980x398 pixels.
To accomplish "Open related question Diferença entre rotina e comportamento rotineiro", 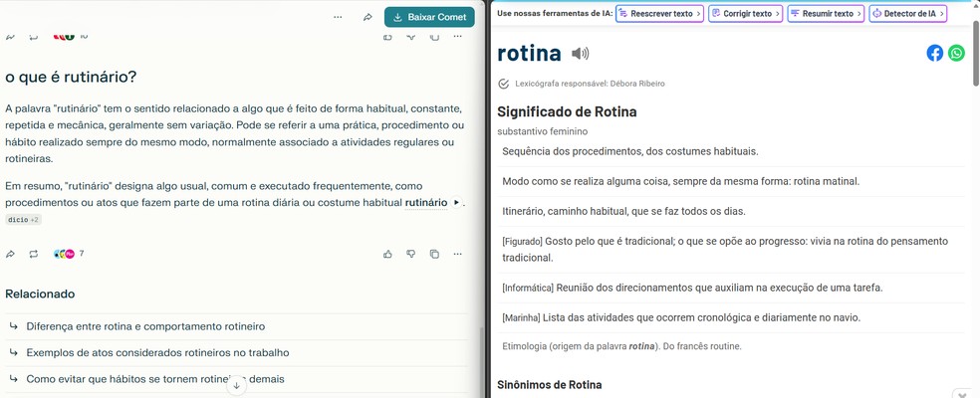I will (x=236, y=326).
